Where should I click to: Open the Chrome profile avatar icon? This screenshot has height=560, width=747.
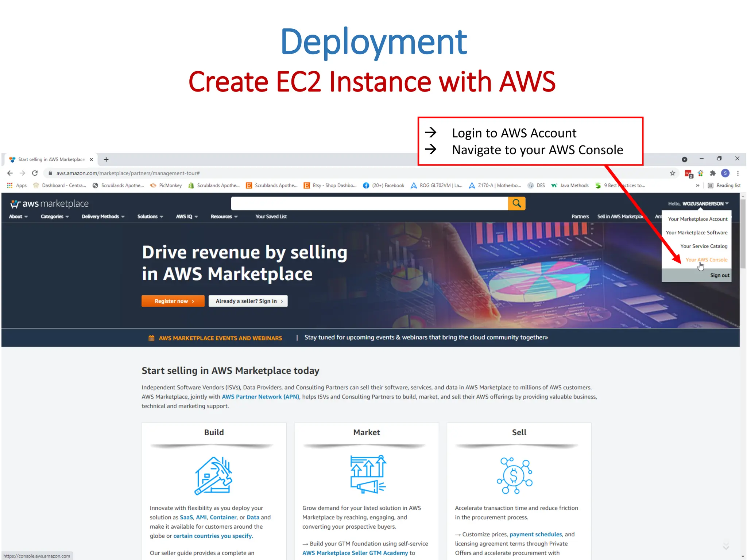point(725,173)
